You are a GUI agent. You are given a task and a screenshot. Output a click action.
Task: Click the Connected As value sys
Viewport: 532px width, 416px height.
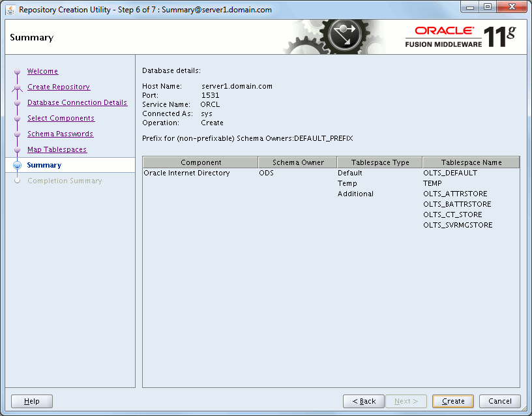pyautogui.click(x=207, y=113)
